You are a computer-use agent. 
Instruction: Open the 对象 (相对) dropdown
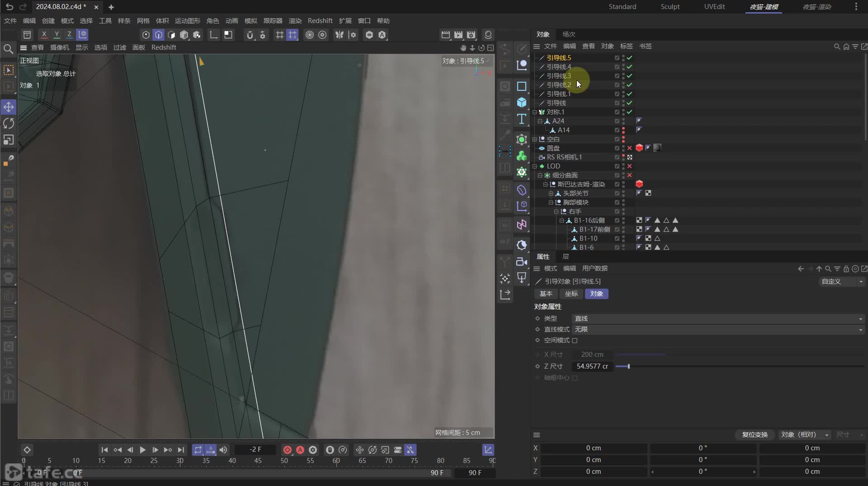(x=804, y=435)
